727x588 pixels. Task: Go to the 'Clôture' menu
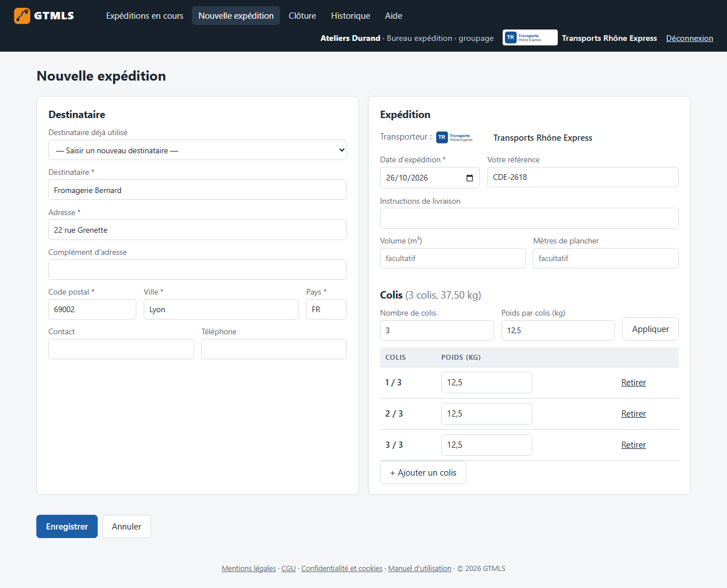pyautogui.click(x=302, y=16)
